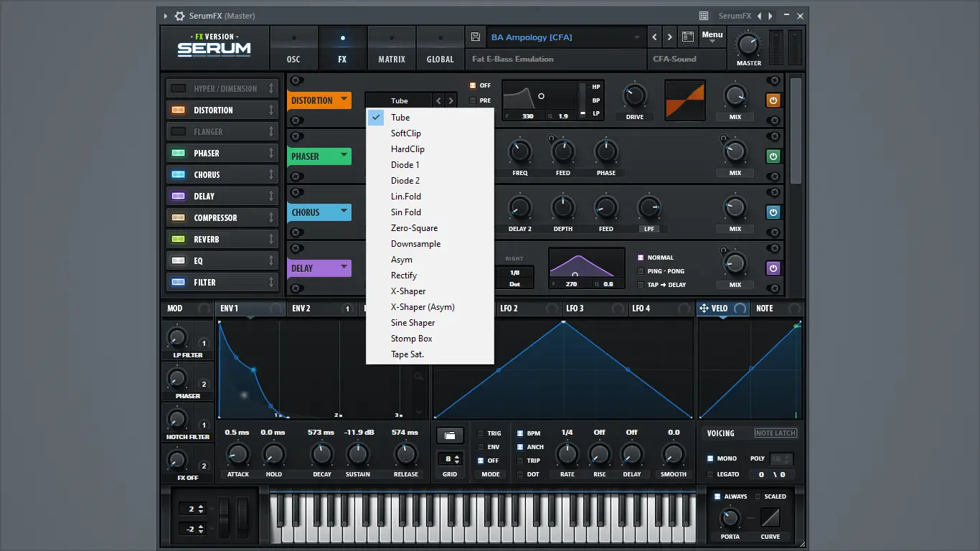Turn off the purple Delay power button
Viewport: 980px width, 551px height.
coord(773,268)
